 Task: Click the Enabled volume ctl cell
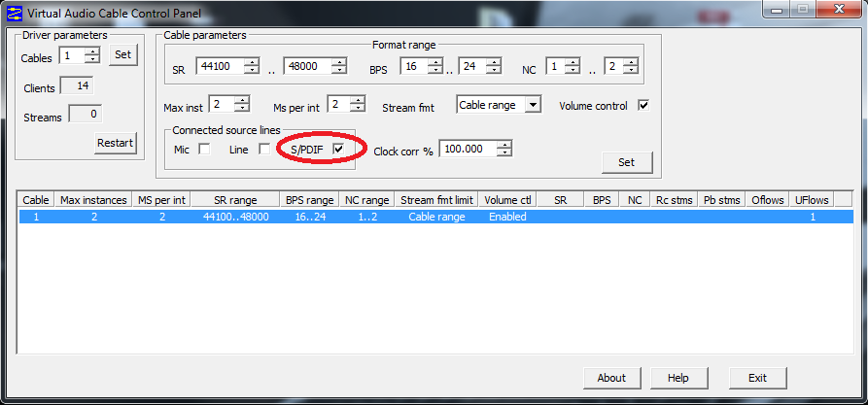[x=507, y=217]
